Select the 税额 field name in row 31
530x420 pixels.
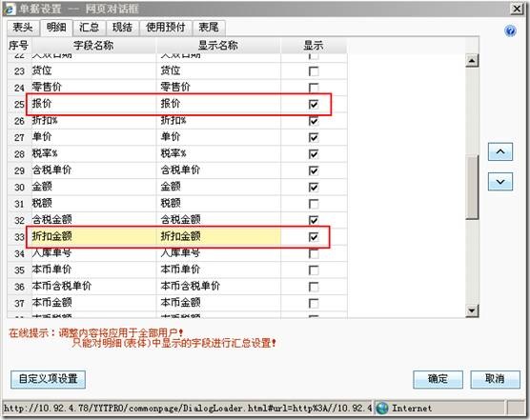[x=93, y=203]
